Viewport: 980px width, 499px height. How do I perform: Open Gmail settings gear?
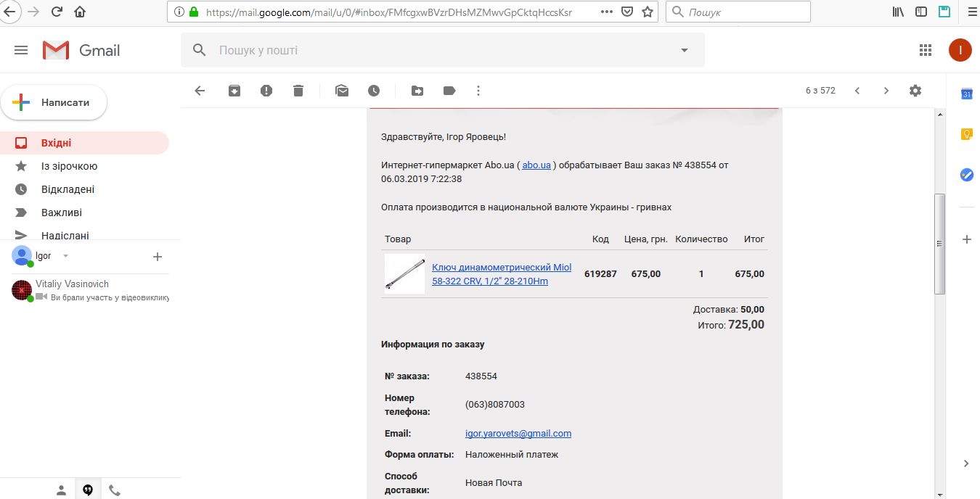click(915, 91)
